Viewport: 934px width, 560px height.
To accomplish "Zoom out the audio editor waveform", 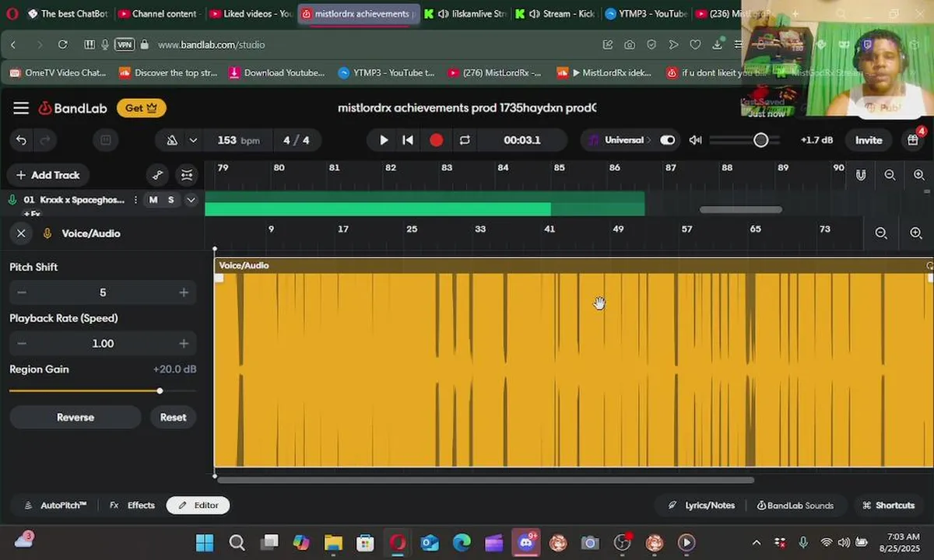I will point(881,233).
